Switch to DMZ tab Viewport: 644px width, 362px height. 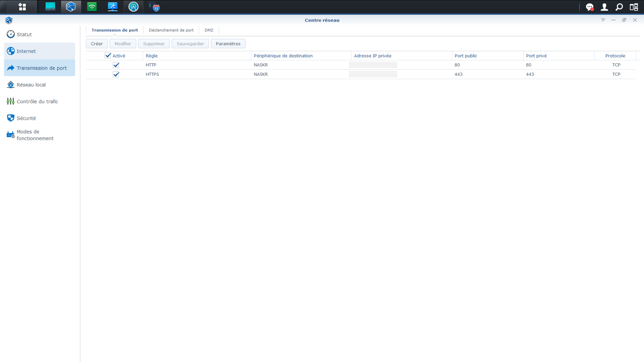[x=209, y=30]
